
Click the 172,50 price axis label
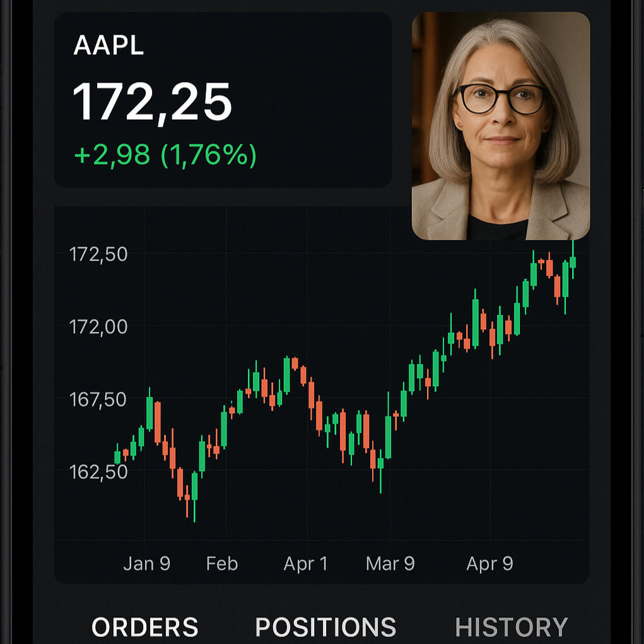[x=98, y=254]
